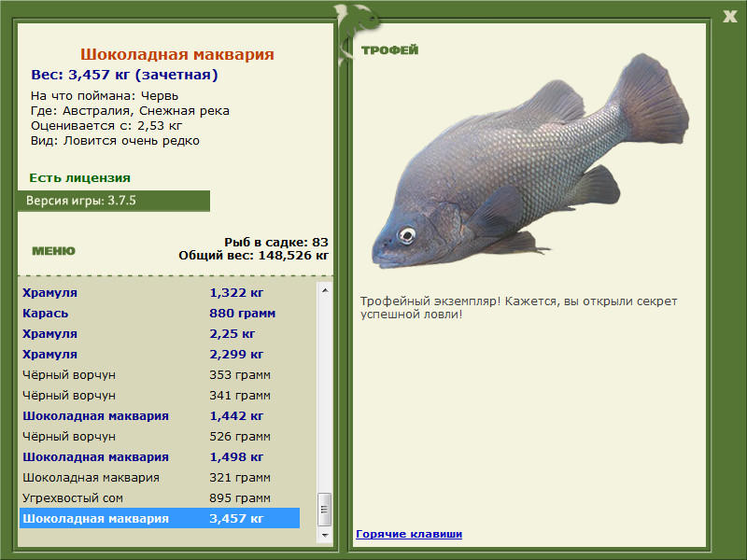
Task: Select Шоколадная маквария 321 грамм row
Action: pyautogui.click(x=160, y=477)
